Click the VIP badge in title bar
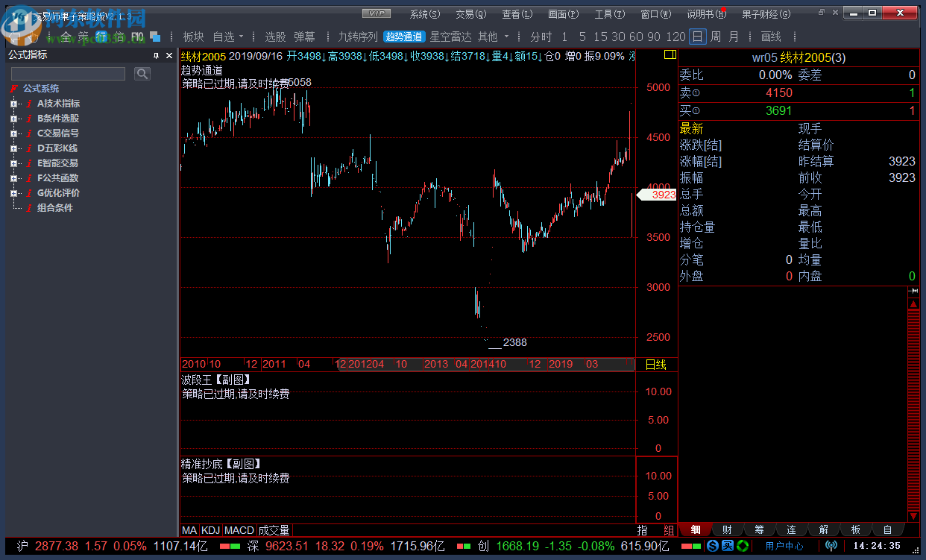 tap(376, 14)
